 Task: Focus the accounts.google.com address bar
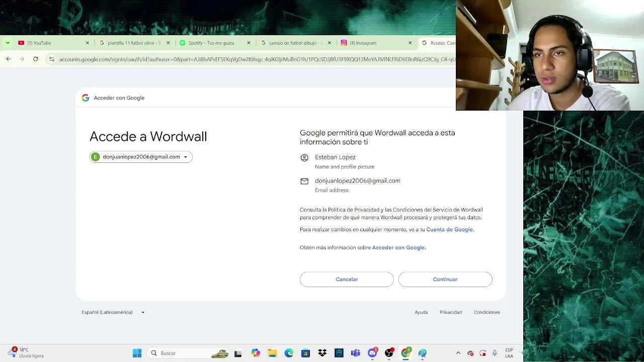[x=257, y=59]
